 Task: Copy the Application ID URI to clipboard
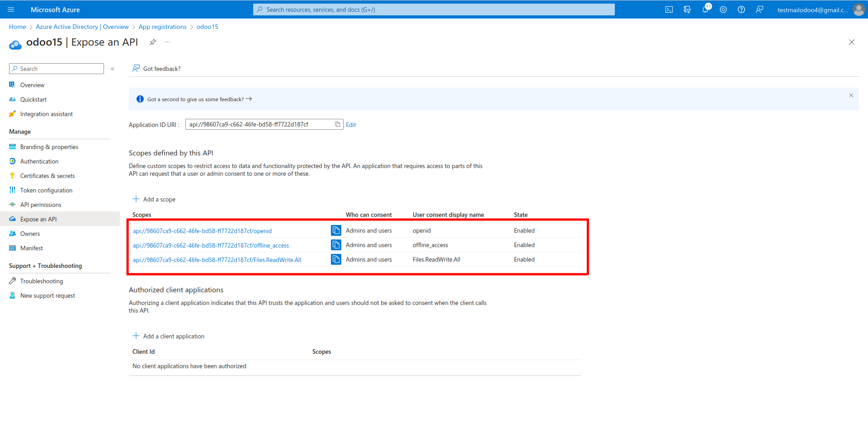coord(338,124)
